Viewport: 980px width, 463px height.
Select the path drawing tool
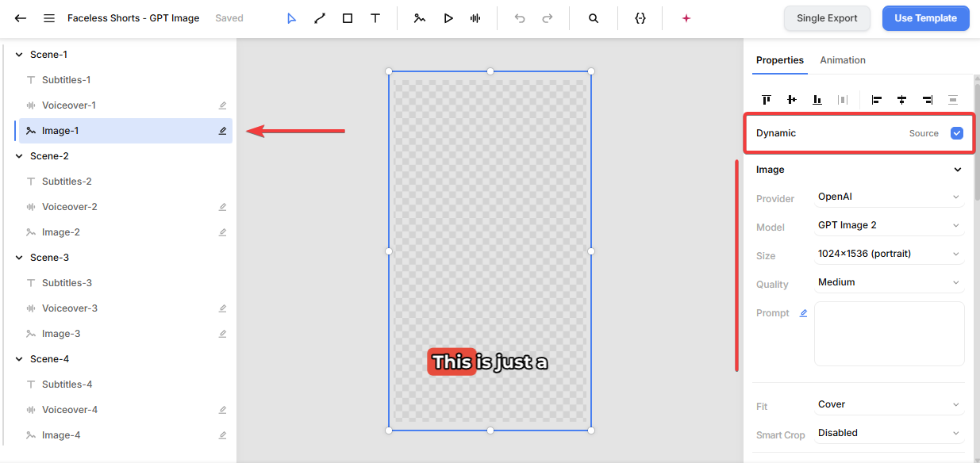coord(320,18)
